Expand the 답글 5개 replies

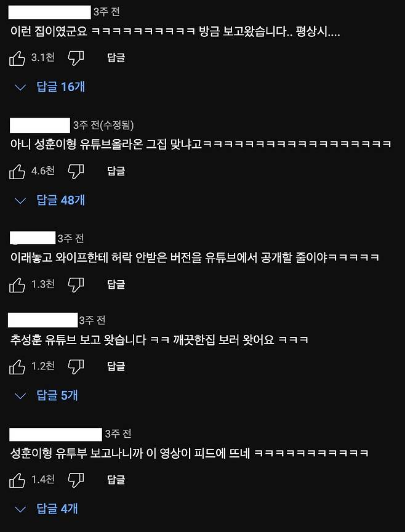(x=46, y=395)
